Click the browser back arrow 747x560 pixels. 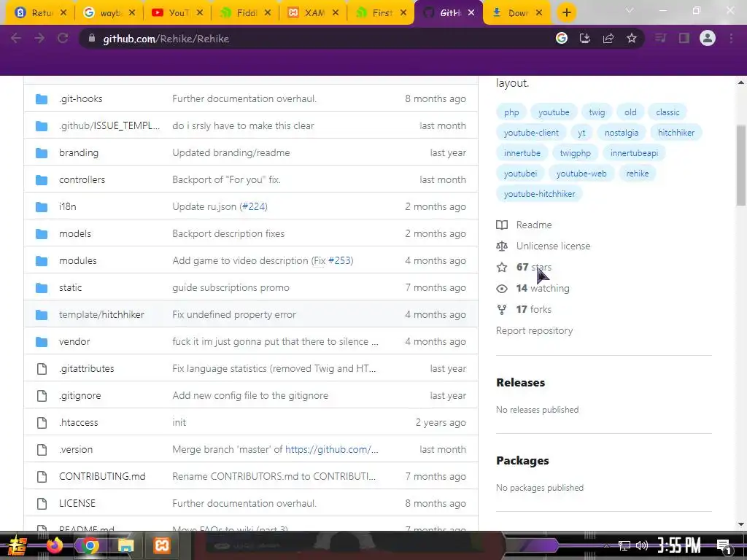pos(16,38)
